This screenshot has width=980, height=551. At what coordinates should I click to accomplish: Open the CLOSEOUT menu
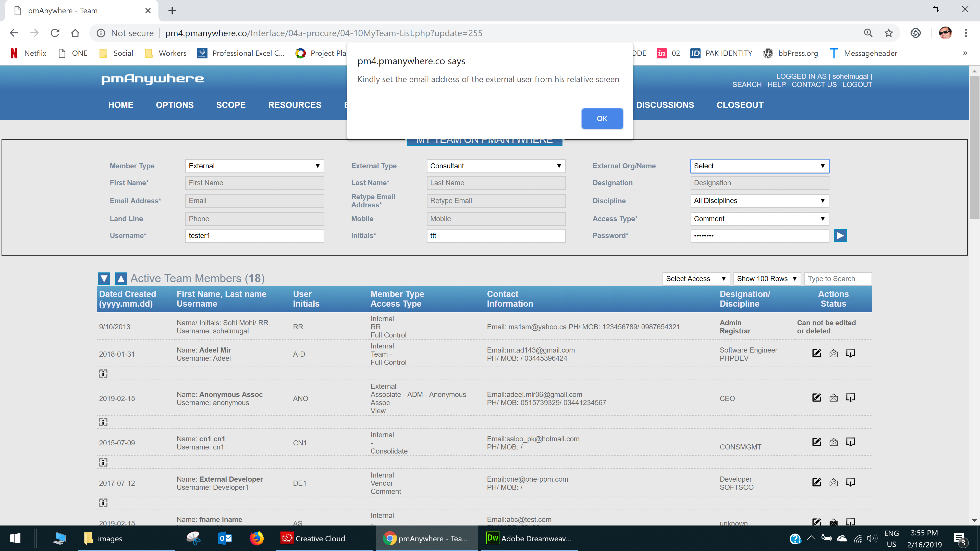740,105
